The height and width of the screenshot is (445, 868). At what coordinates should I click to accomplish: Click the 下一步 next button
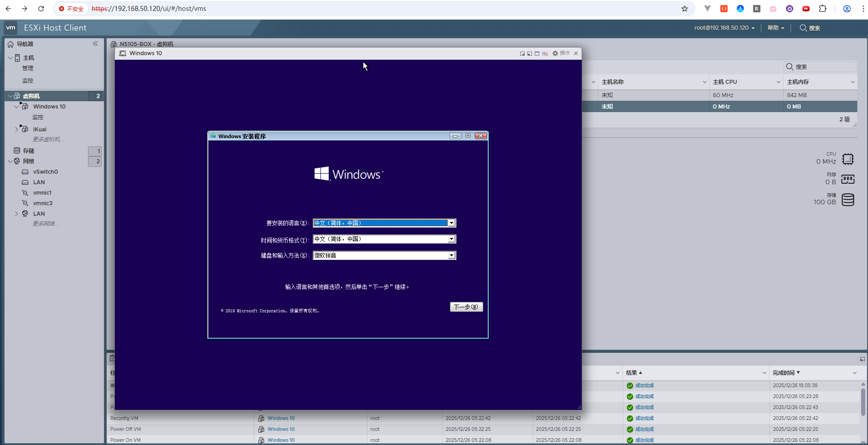[x=466, y=307]
